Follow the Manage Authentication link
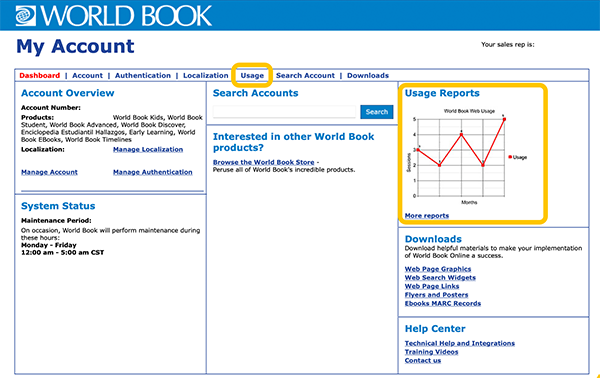 pyautogui.click(x=153, y=172)
